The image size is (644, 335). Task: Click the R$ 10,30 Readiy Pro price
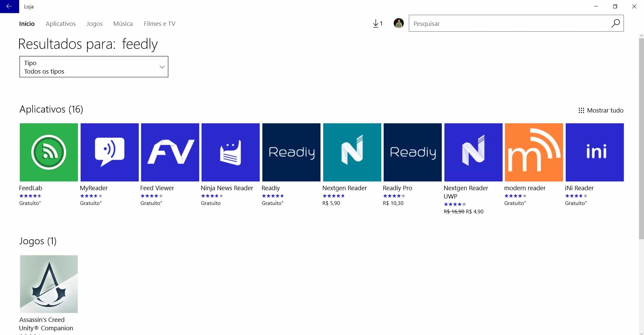click(x=393, y=203)
